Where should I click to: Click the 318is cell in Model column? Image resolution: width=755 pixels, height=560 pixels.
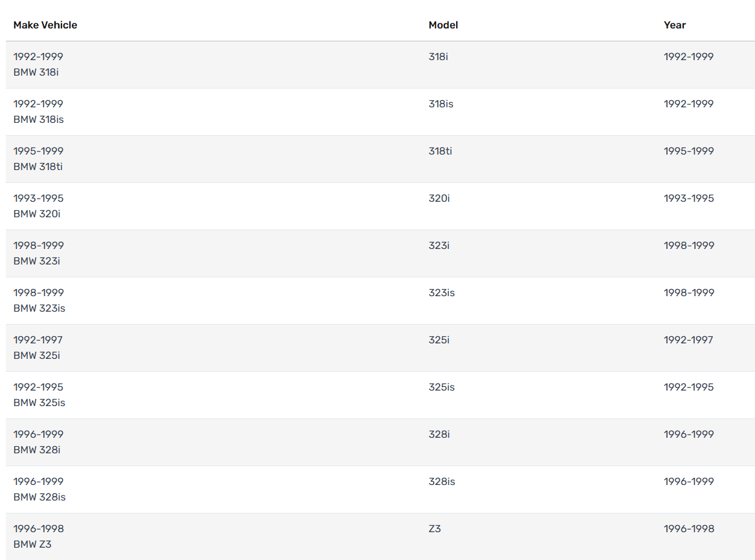(x=441, y=104)
